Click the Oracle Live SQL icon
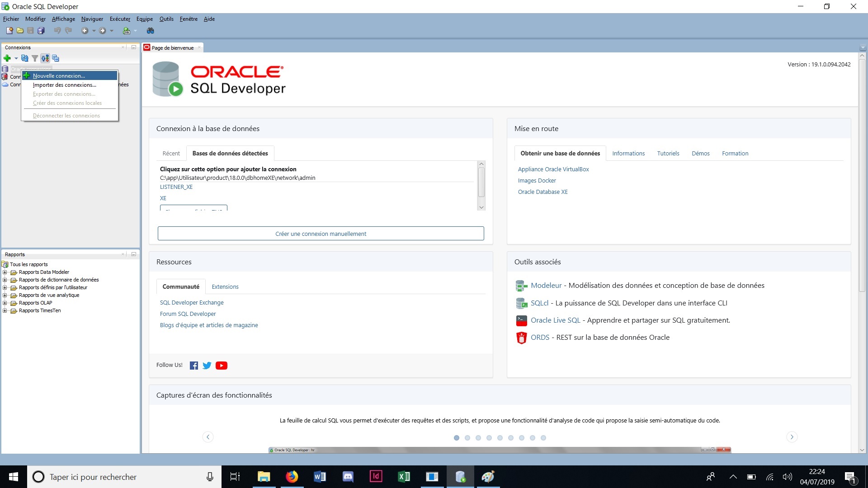 tap(521, 321)
